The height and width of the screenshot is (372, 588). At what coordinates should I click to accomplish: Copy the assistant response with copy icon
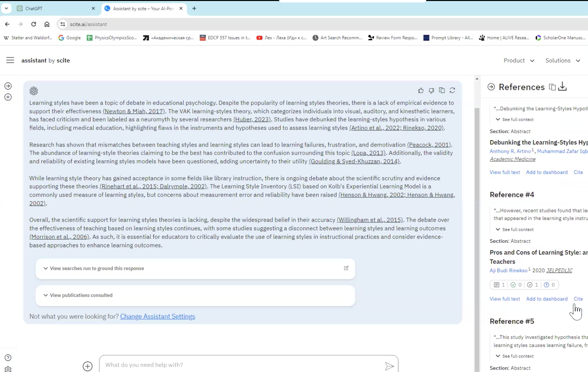[x=442, y=90]
